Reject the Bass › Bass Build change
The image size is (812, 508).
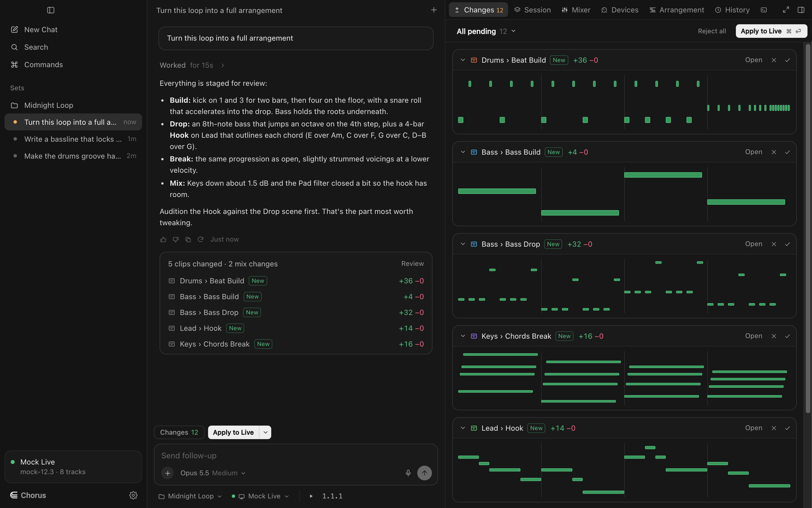point(774,152)
